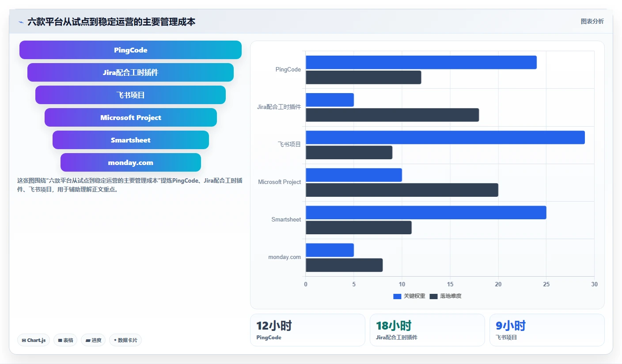Viewport: 622px width, 364px height.
Task: Toggle the 关键权重 legend swatch
Action: click(x=397, y=296)
